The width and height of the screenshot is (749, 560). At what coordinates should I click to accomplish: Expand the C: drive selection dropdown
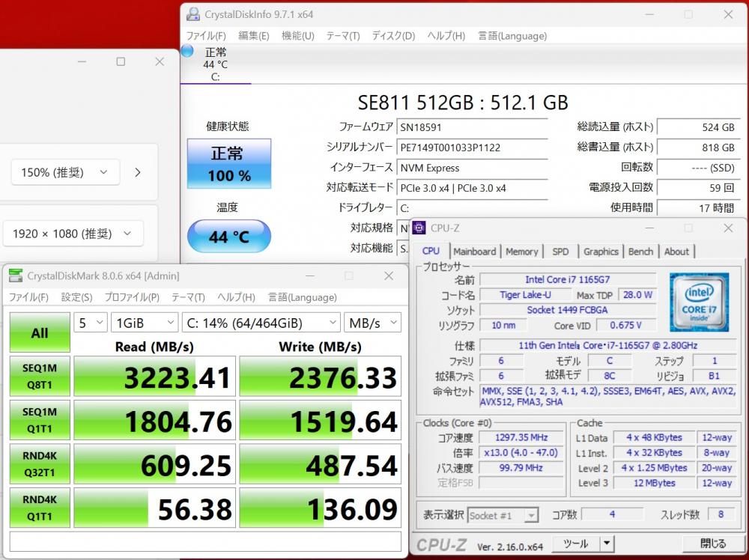261,323
